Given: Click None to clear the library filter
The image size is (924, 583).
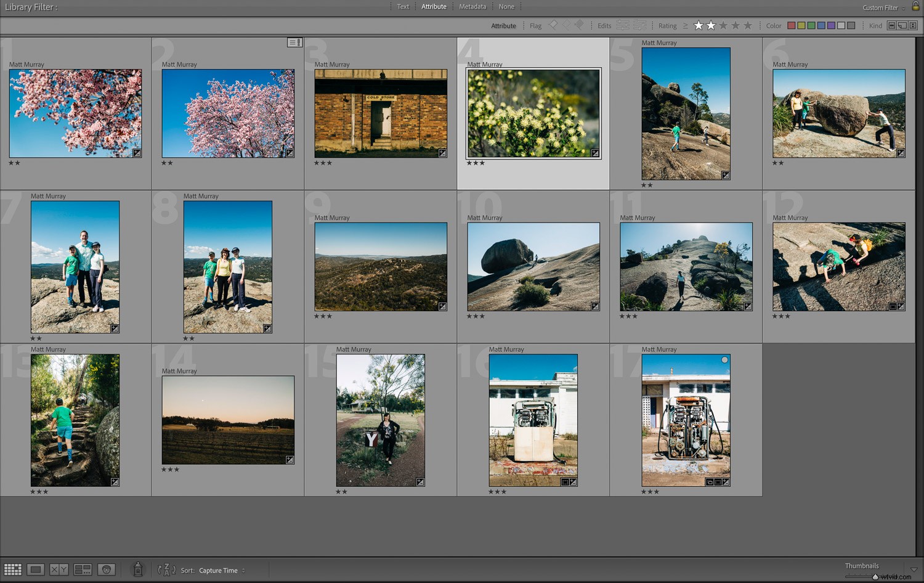Looking at the screenshot, I should (507, 6).
